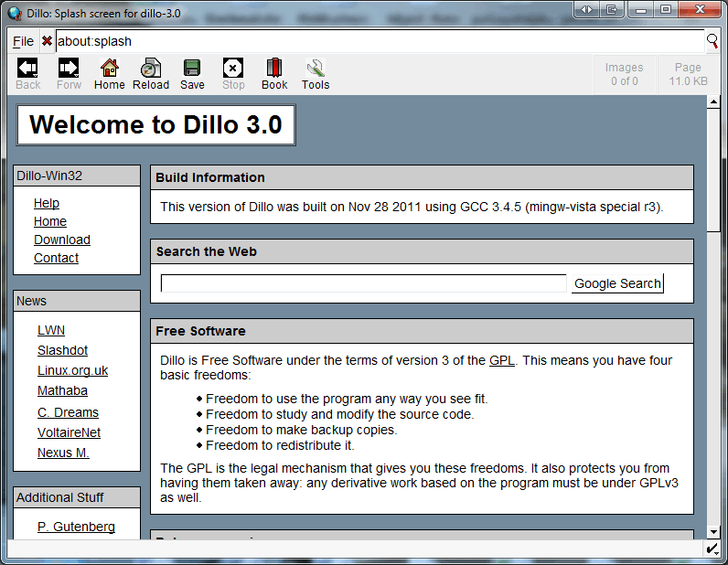Open the Slashdot news link
The image size is (728, 565).
coord(63,350)
